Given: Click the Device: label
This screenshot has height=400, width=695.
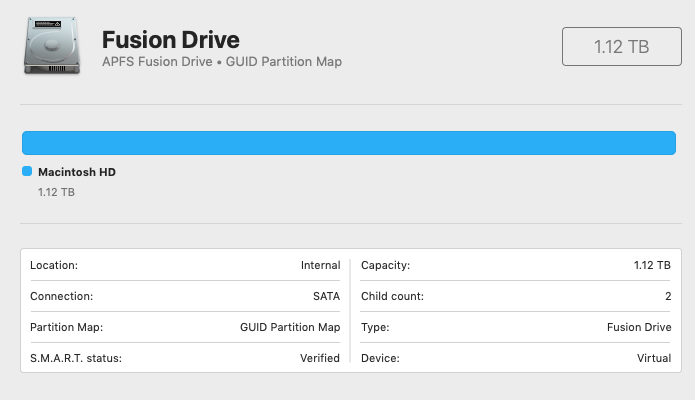Looking at the screenshot, I should (380, 358).
